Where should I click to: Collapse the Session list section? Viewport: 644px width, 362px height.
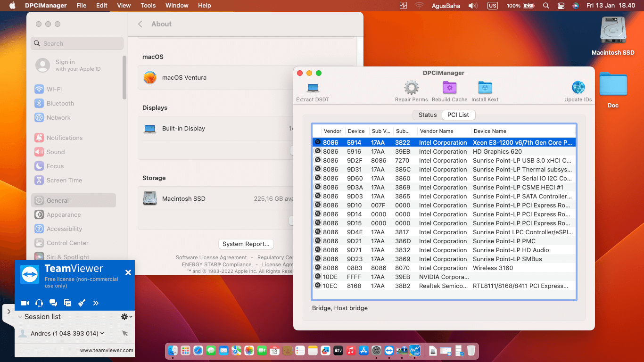[20, 317]
